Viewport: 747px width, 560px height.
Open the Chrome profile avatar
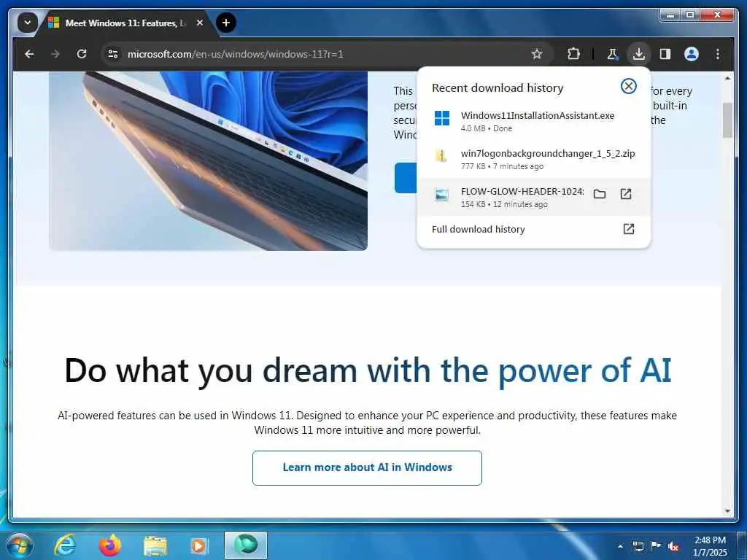692,54
